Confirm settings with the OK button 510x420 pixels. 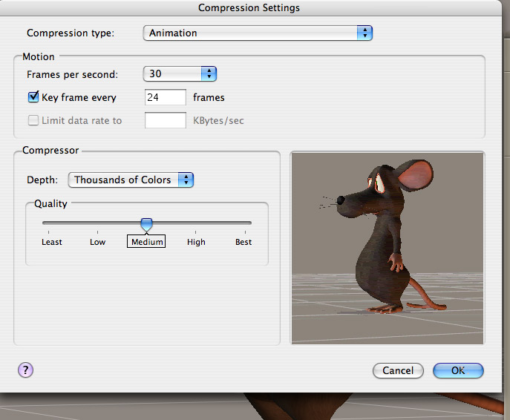[458, 370]
